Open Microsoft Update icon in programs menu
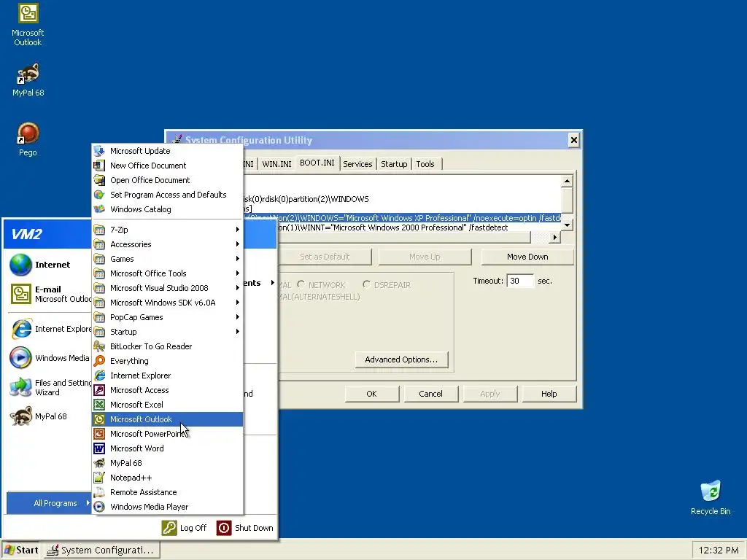747x560 pixels. [99, 151]
